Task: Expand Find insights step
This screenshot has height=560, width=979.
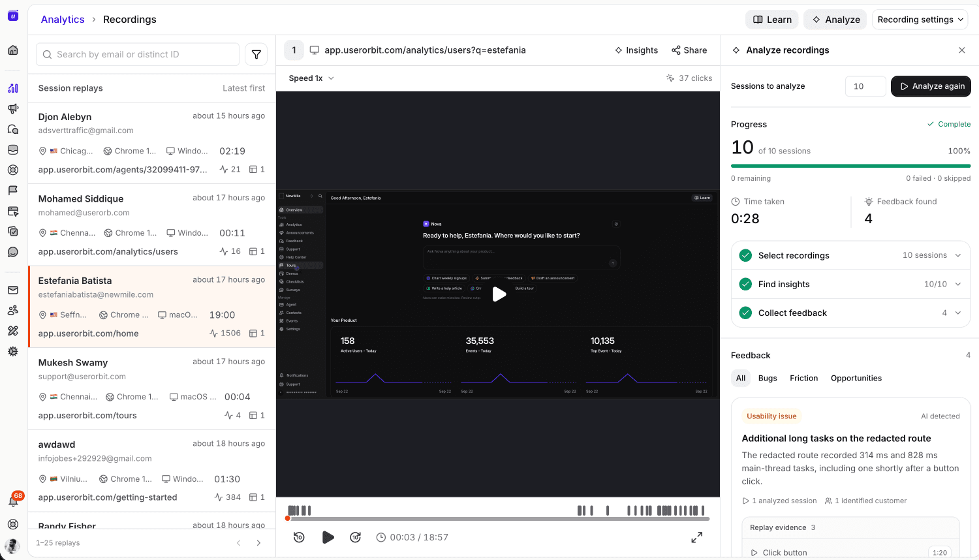Action: point(850,284)
